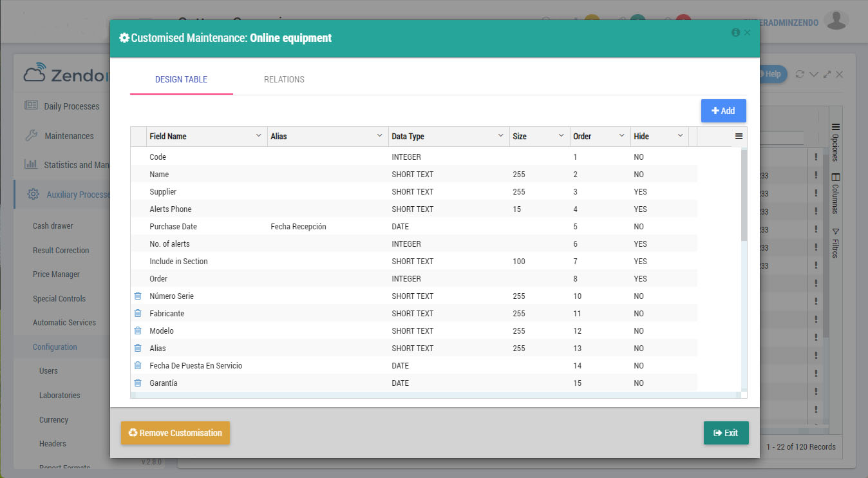This screenshot has width=868, height=478.
Task: Open Special Controls in sidebar
Action: [x=59, y=298]
